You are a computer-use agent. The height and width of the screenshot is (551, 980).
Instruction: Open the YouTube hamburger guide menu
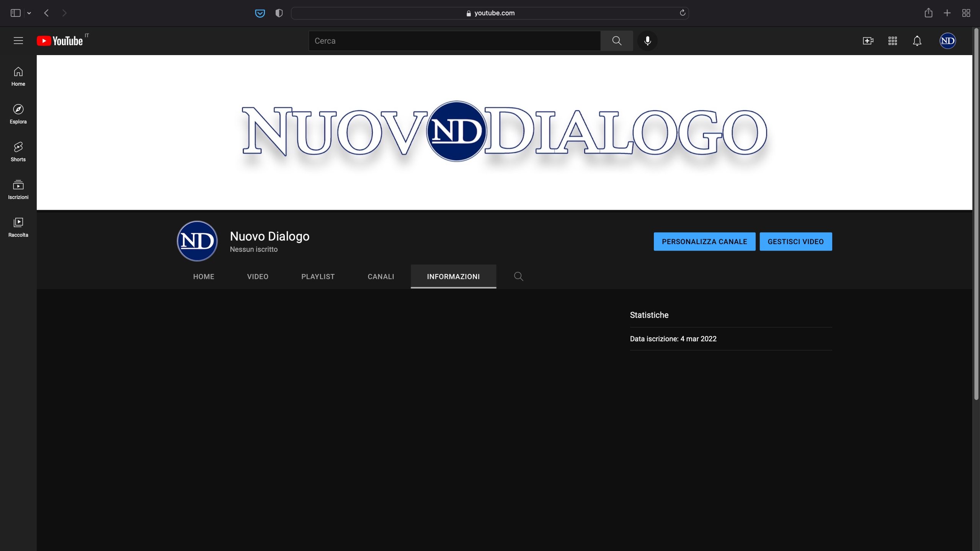point(18,41)
